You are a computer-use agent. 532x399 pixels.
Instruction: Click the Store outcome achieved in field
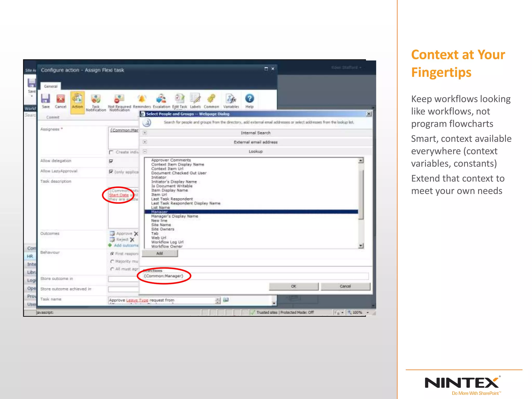coord(124,289)
